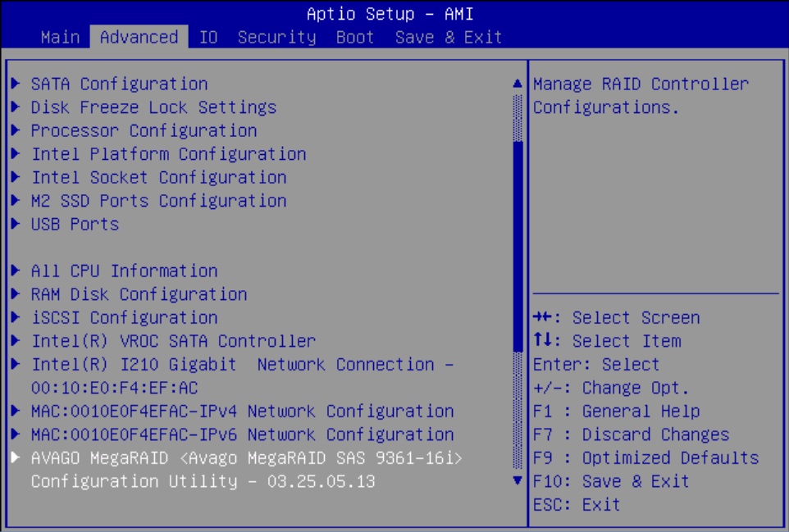Select the Save & Exit tab
The height and width of the screenshot is (532, 789).
click(x=448, y=37)
